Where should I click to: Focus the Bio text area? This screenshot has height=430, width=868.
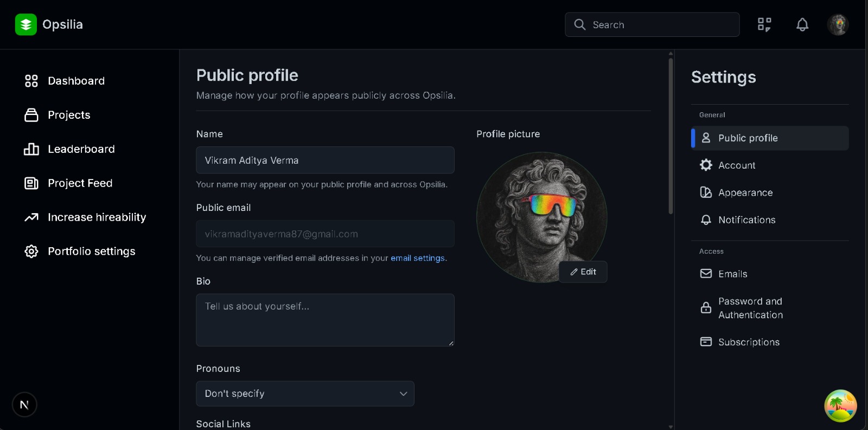point(325,320)
